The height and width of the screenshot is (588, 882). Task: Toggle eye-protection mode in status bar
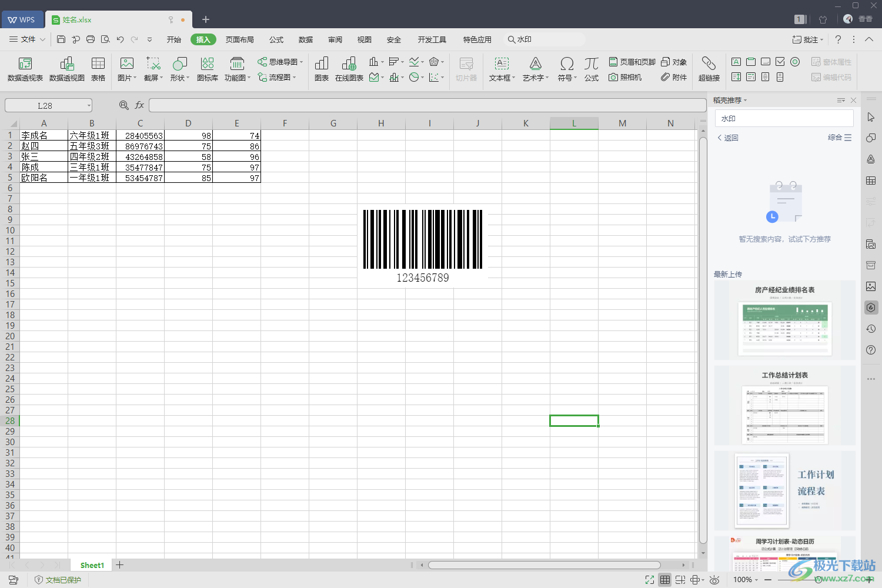coord(714,580)
